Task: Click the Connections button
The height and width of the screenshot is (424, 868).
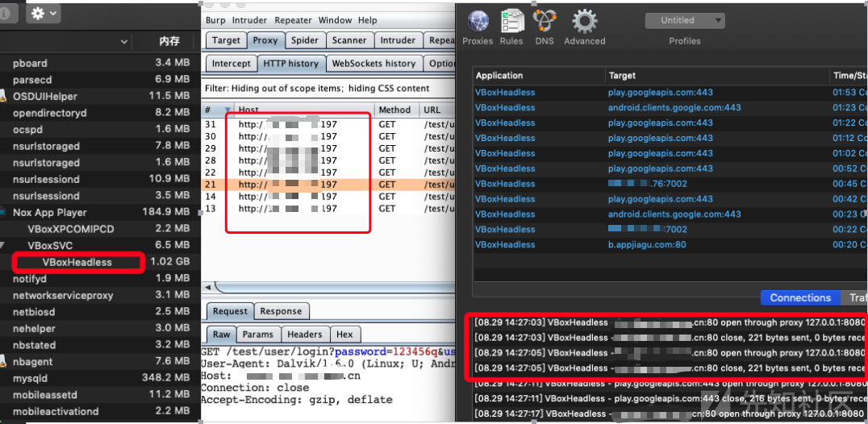Action: tap(799, 297)
